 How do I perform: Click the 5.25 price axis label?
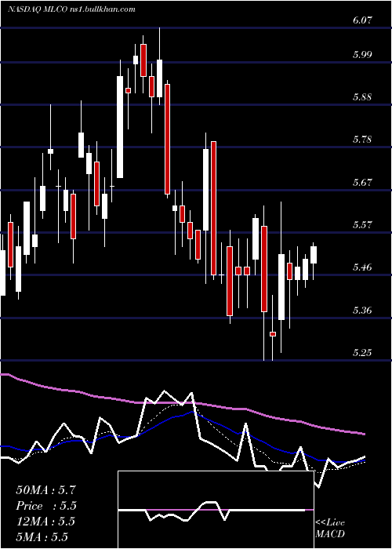[362, 353]
